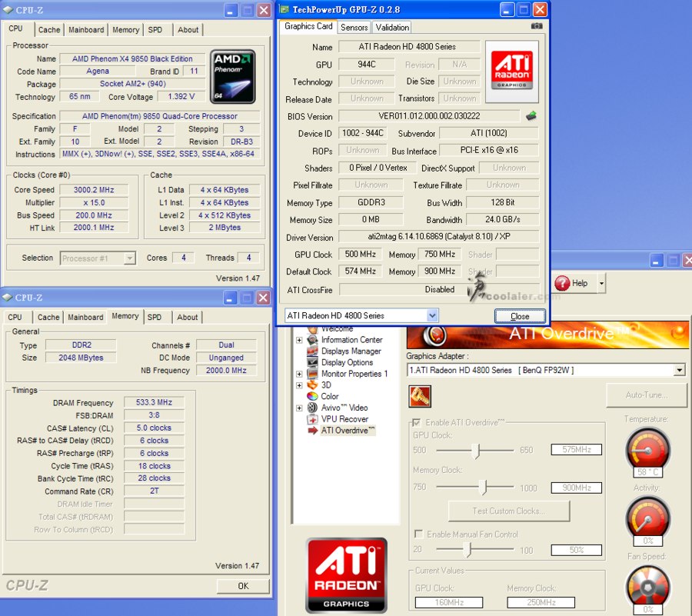Click the Test Custom Clocks button
692x616 pixels.
pyautogui.click(x=509, y=511)
